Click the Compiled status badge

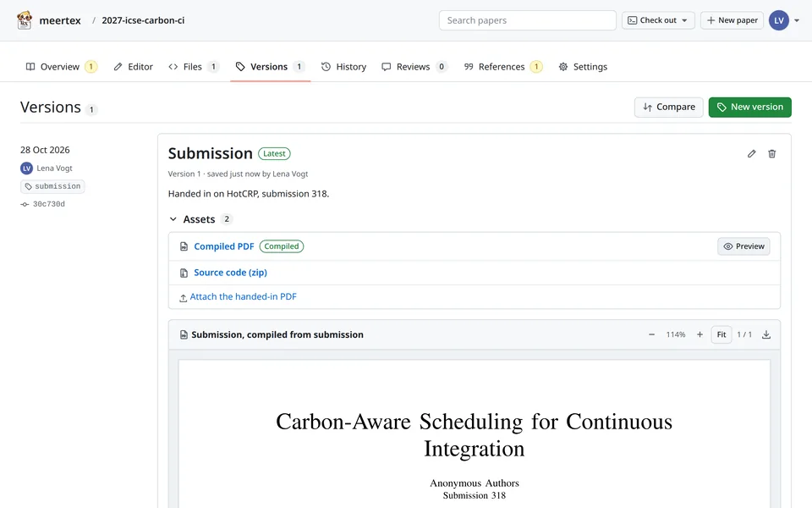coord(281,246)
